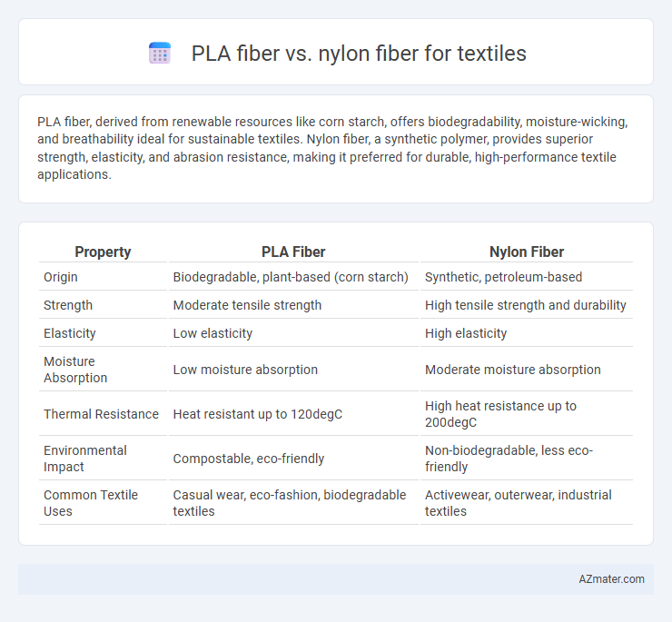Click 'Biodegradable, plant-based (corn starch)' cell
The height and width of the screenshot is (622, 672).
tap(291, 277)
